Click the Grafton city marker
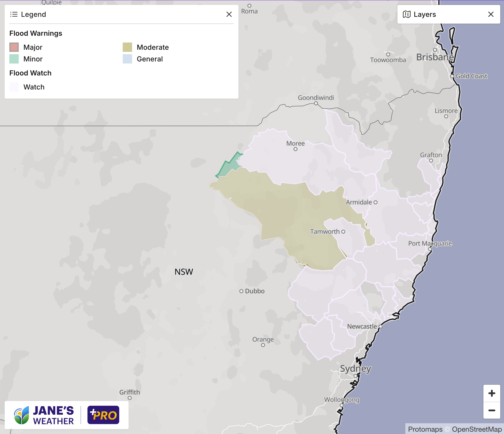 tap(431, 161)
